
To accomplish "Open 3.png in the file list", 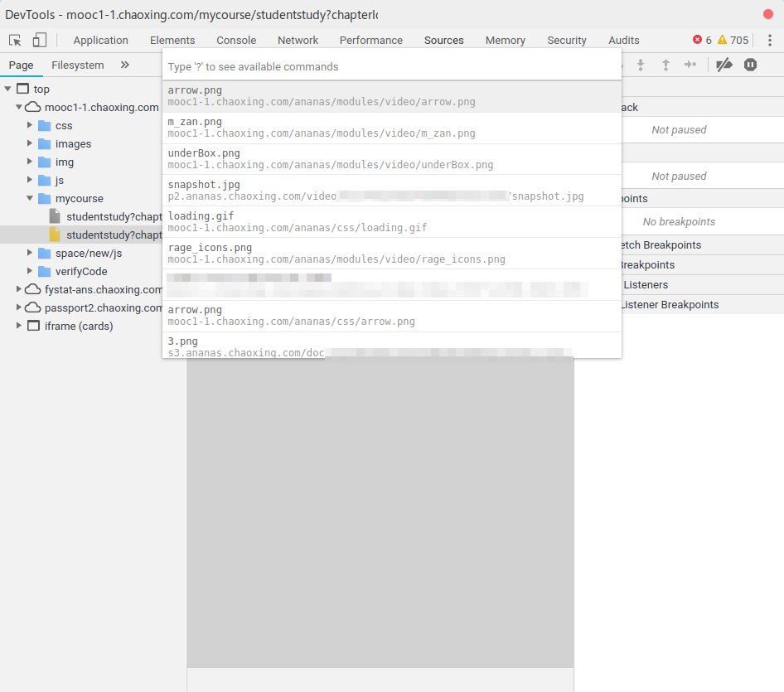I will [392, 346].
